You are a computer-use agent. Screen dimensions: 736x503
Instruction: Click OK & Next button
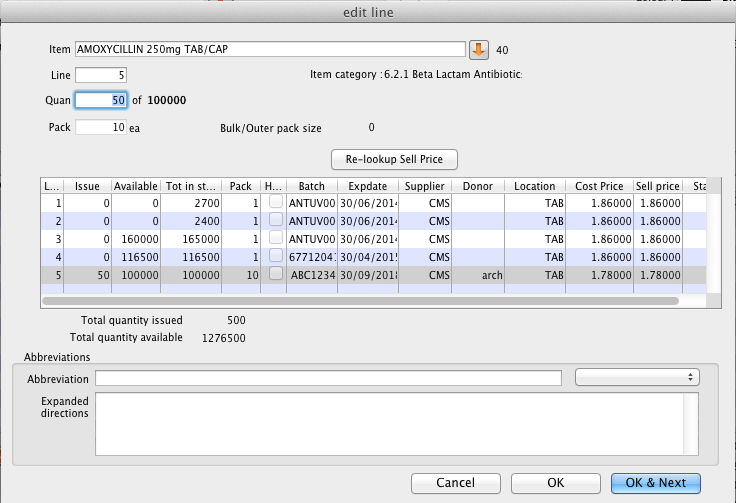coord(655,482)
